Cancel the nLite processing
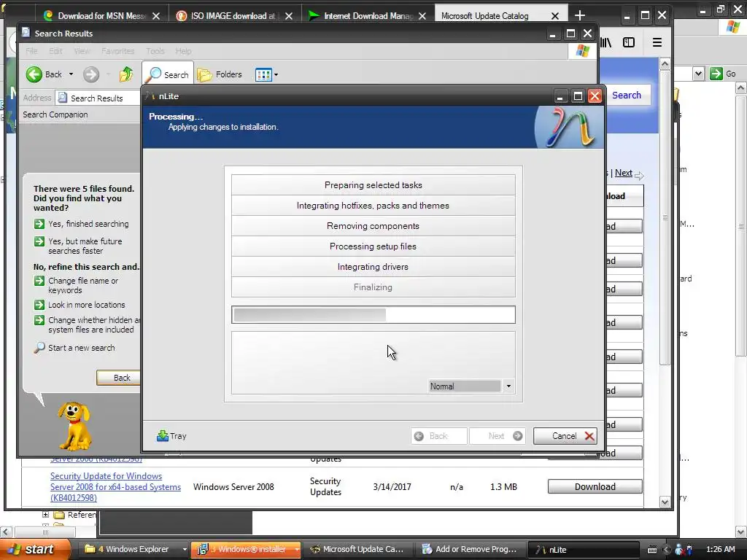 [x=565, y=436]
